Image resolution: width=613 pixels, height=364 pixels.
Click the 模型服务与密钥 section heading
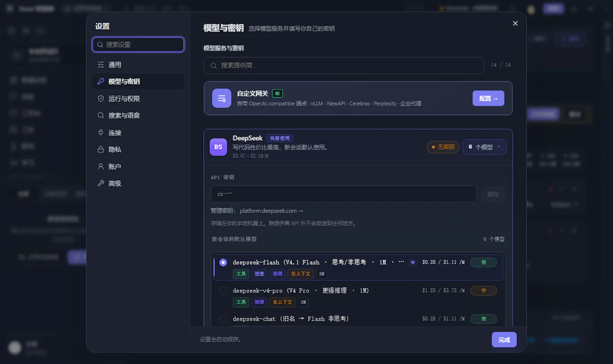click(x=224, y=48)
